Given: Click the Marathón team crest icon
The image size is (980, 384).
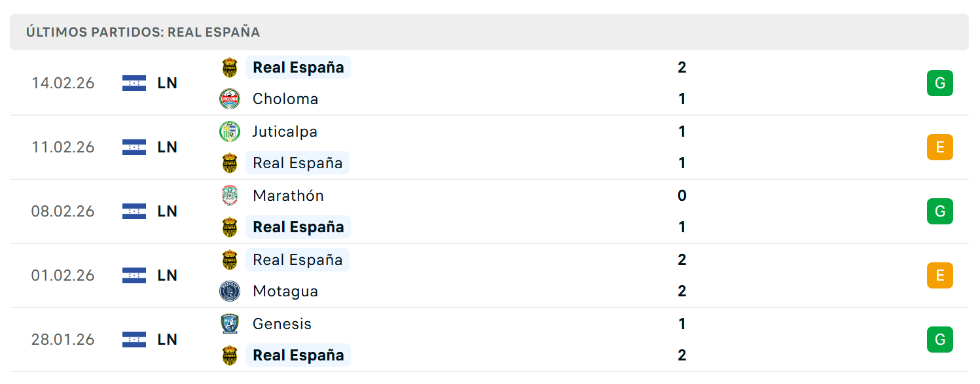Looking at the screenshot, I should pyautogui.click(x=230, y=196).
